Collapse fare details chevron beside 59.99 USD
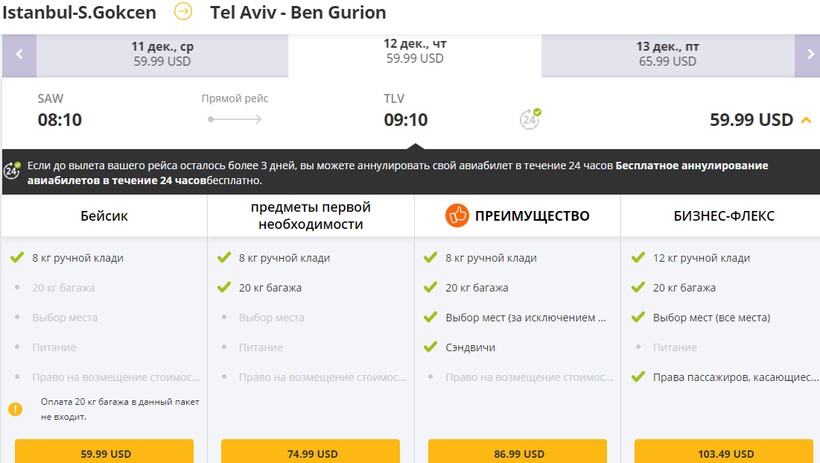 (x=806, y=120)
